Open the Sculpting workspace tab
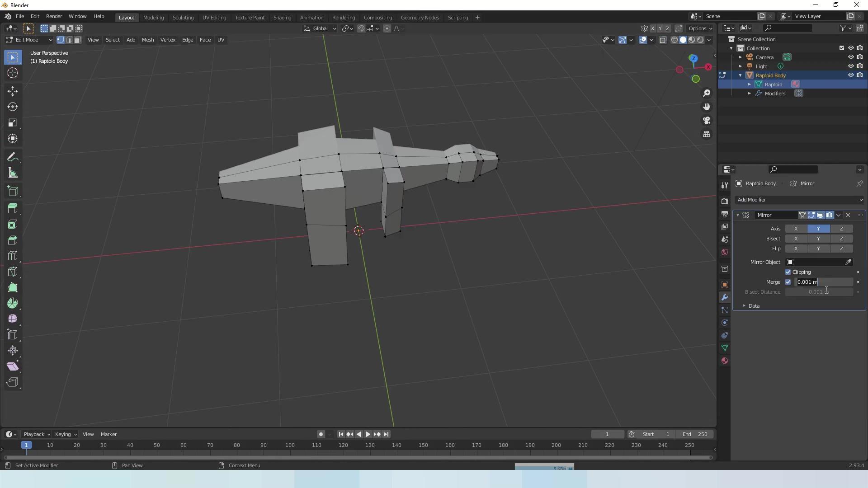Viewport: 868px width, 488px height. point(183,18)
